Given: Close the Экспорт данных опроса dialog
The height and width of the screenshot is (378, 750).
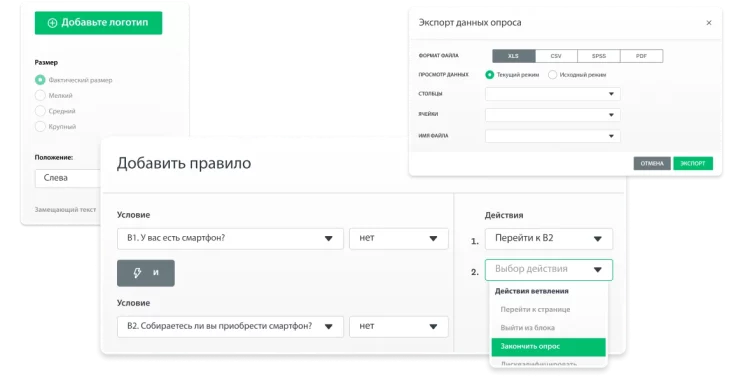Looking at the screenshot, I should 709,22.
